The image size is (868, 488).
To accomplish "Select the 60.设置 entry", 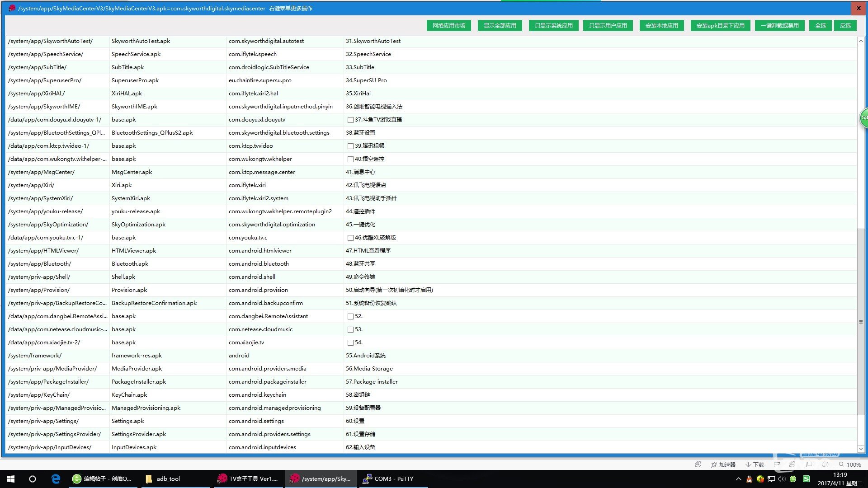I will [355, 421].
